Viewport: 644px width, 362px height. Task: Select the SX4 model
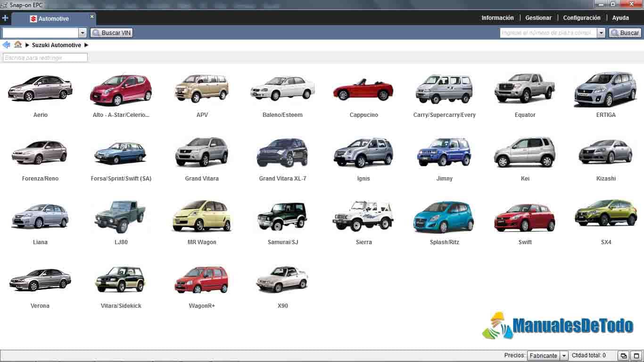coord(606,222)
